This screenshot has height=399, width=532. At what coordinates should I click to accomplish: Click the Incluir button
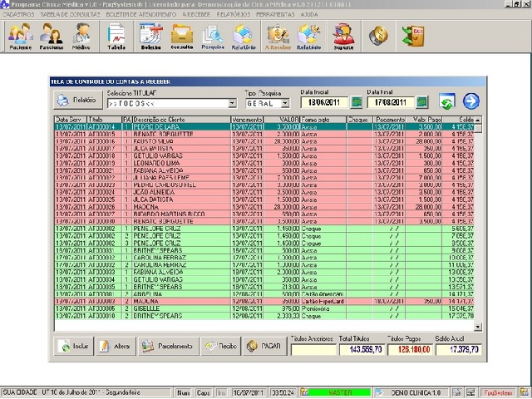74,346
